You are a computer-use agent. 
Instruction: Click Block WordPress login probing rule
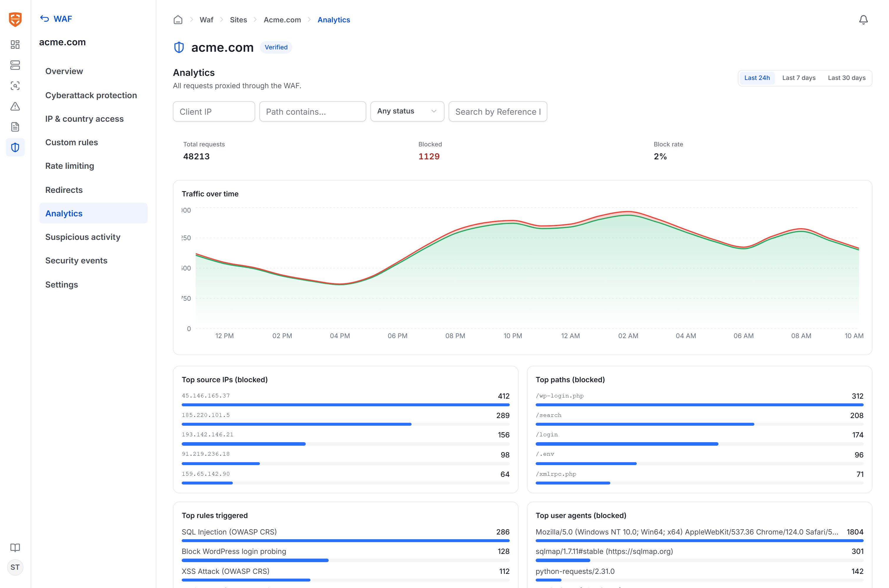click(x=234, y=551)
